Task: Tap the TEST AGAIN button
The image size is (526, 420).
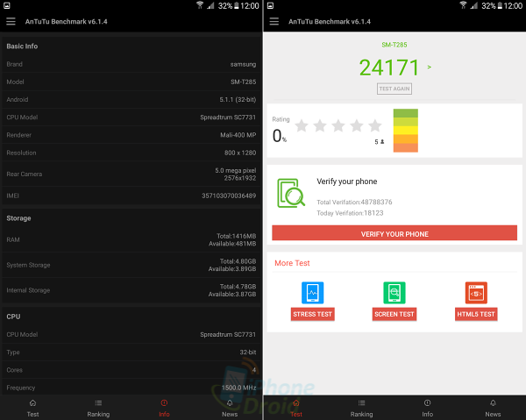Action: click(x=394, y=89)
